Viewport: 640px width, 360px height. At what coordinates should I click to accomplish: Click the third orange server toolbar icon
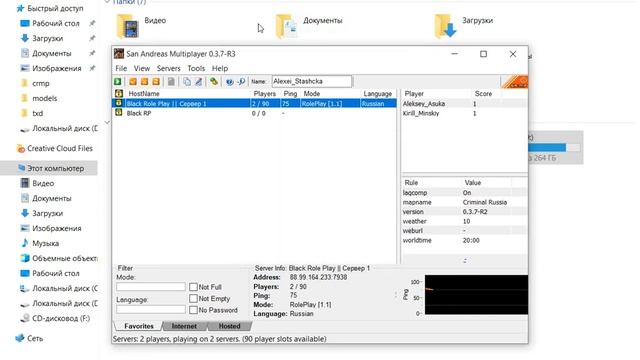pyautogui.click(x=156, y=82)
